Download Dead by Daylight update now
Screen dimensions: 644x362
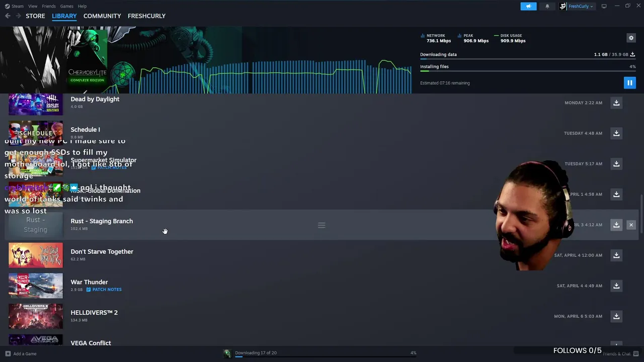(616, 103)
